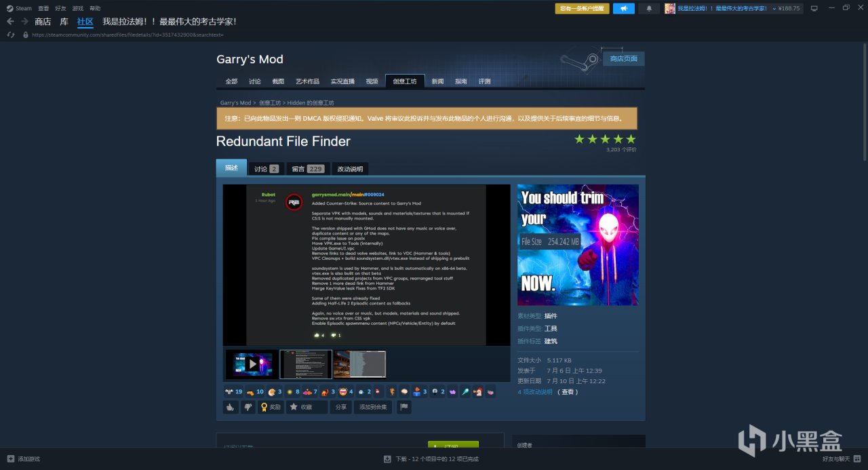Open the 4 项改动说明 link

(x=535, y=392)
